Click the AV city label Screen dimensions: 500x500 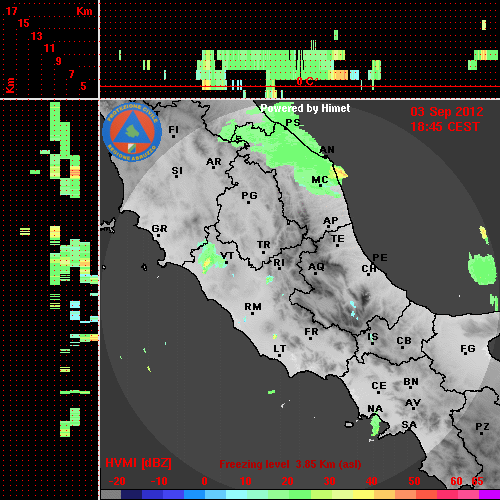(413, 403)
